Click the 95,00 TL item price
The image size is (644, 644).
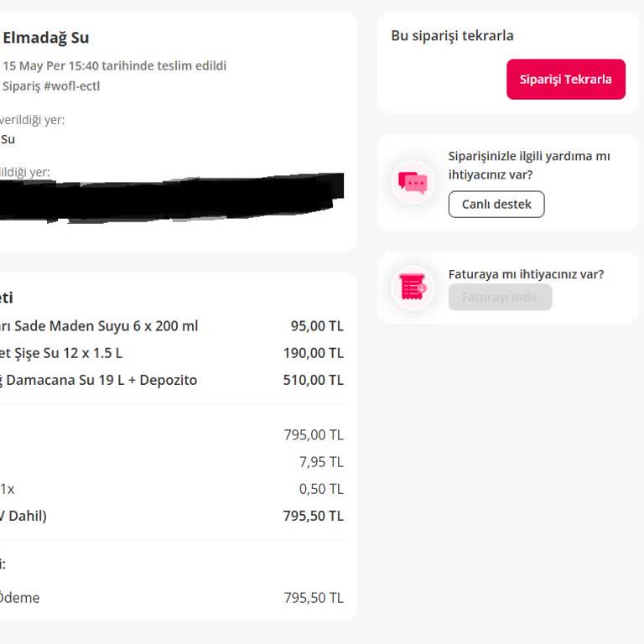(x=317, y=326)
